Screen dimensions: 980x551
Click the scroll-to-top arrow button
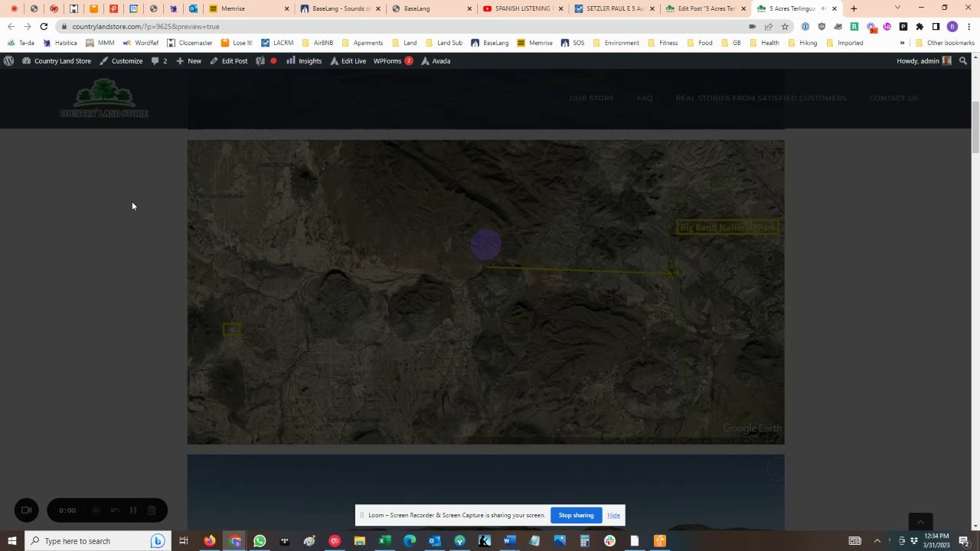click(x=920, y=522)
